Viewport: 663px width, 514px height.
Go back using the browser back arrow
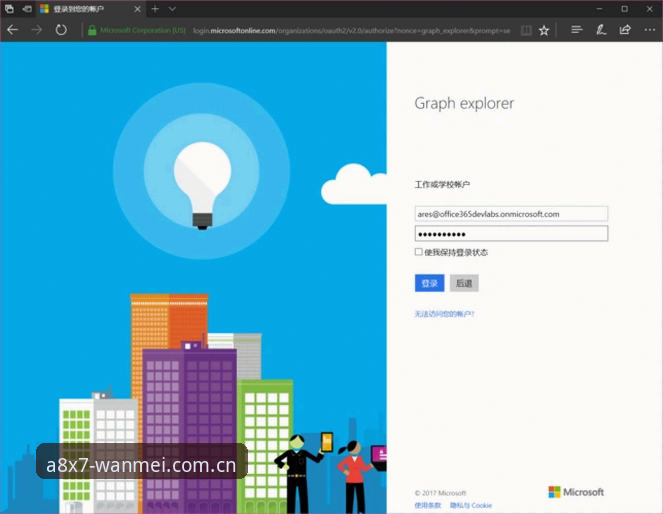[13, 30]
